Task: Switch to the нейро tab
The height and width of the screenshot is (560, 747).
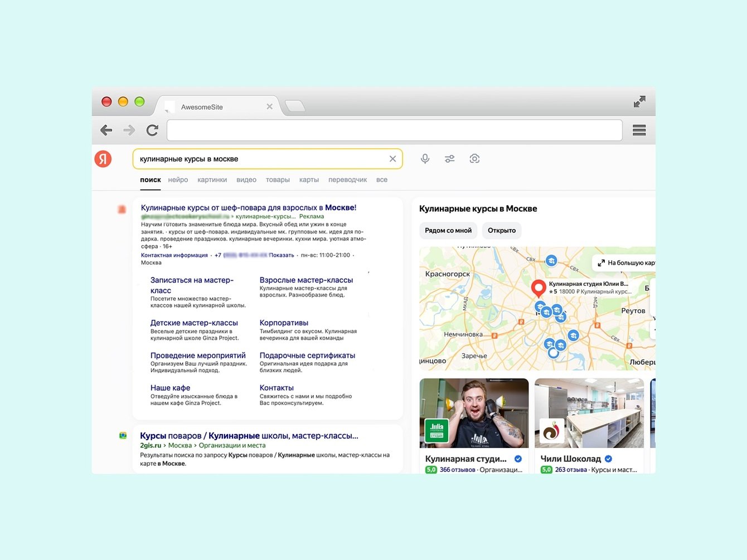Action: [x=178, y=180]
